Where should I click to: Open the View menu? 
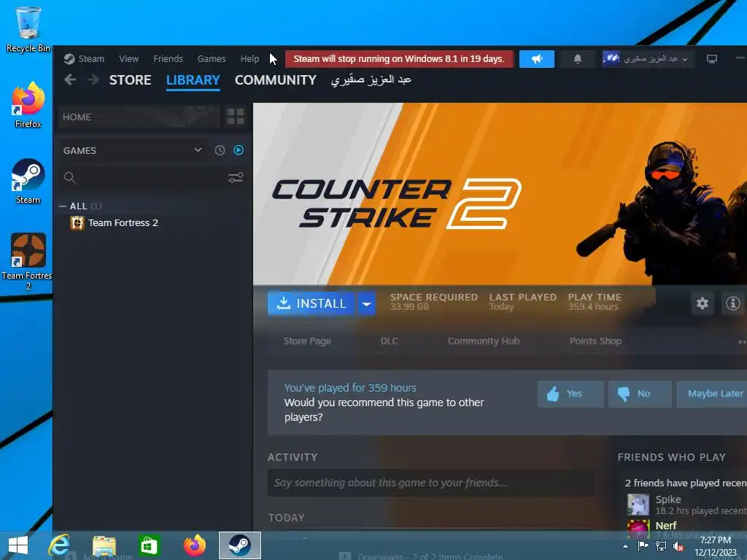click(x=128, y=58)
